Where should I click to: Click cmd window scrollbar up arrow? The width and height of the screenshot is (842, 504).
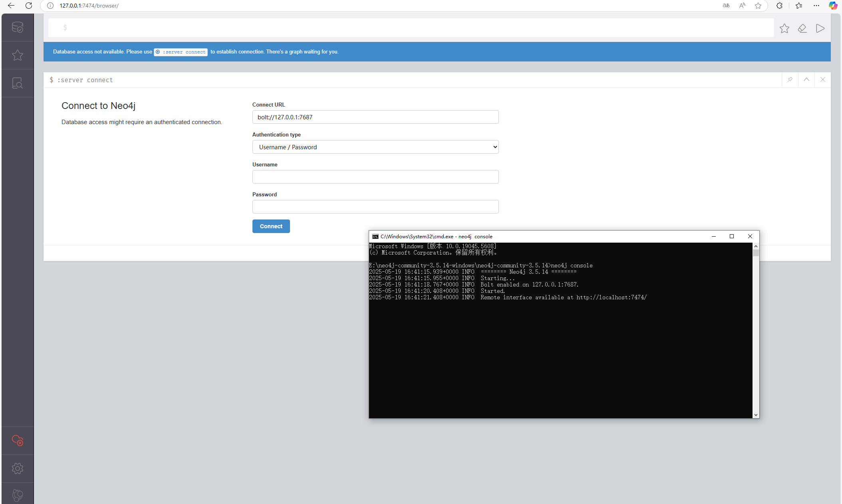point(756,246)
